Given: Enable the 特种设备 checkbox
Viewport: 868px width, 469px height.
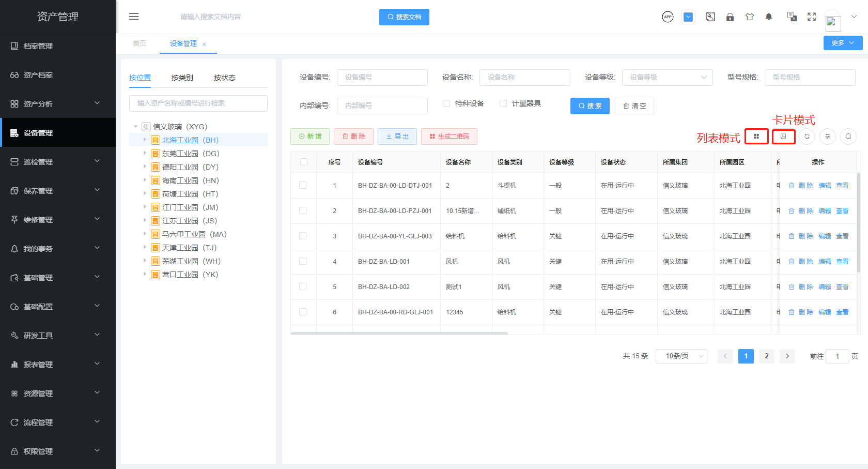Looking at the screenshot, I should (446, 103).
